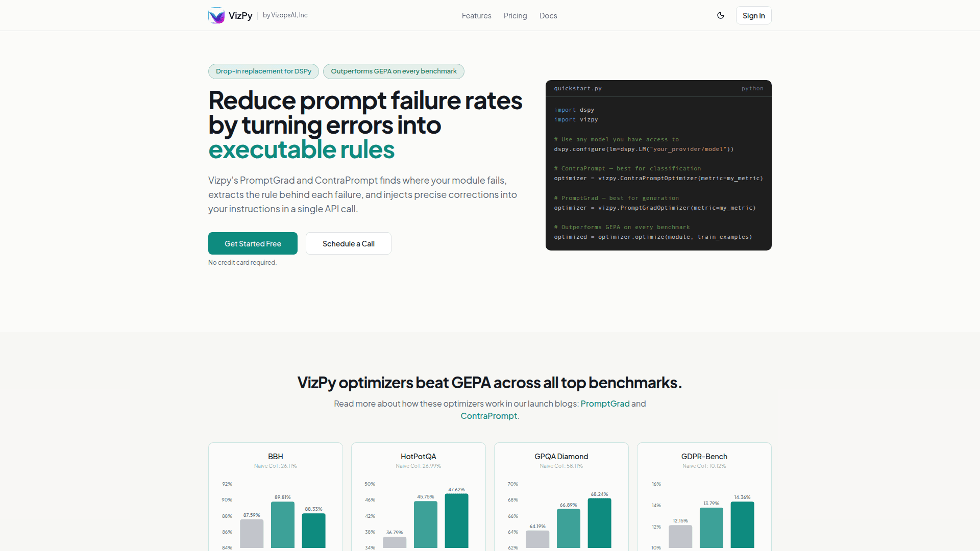Open the Features menu item

click(x=476, y=16)
